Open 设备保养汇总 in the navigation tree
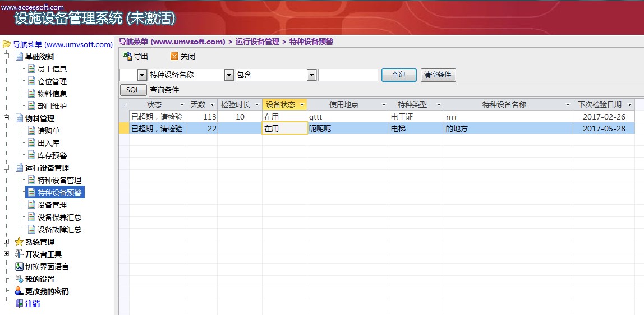The image size is (644, 315). pos(59,217)
